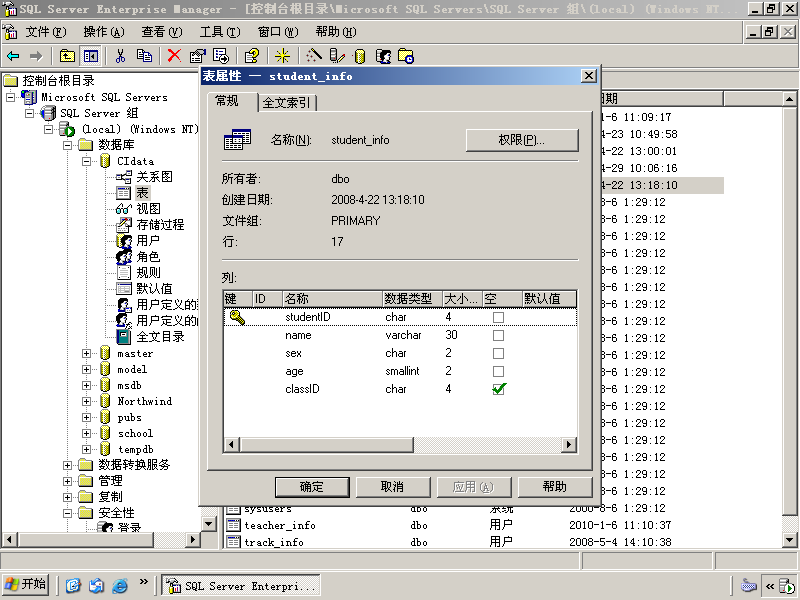This screenshot has width=800, height=600.
Task: Switch to the 全文索引 tab
Action: [x=287, y=103]
